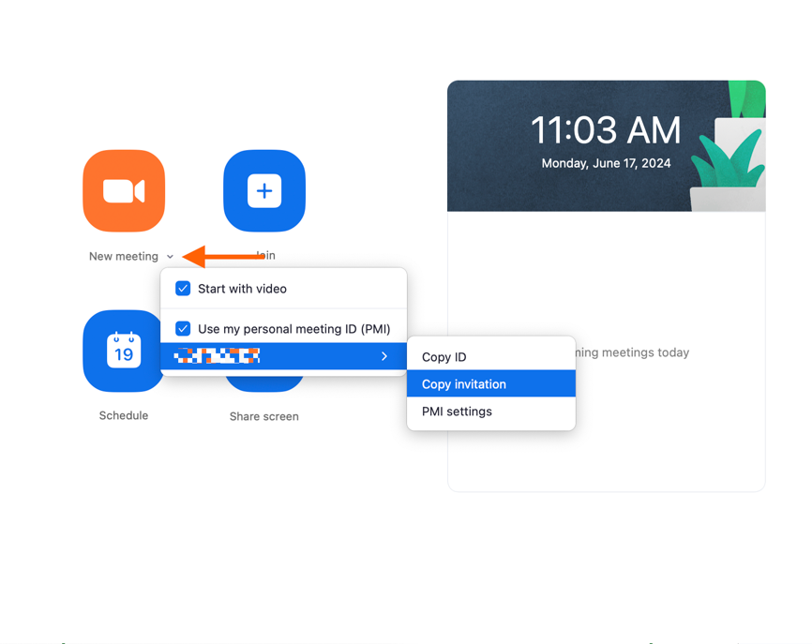Click the Start with video label
The width and height of the screenshot is (812, 644).
242,289
